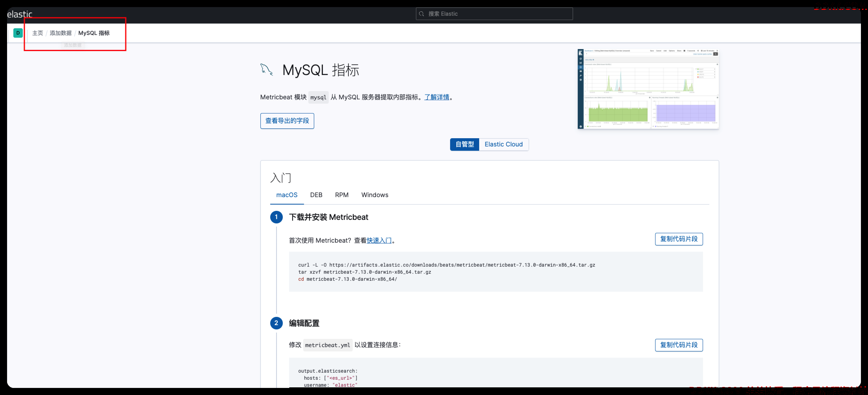Click the 入门 section heading
868x395 pixels.
point(281,178)
